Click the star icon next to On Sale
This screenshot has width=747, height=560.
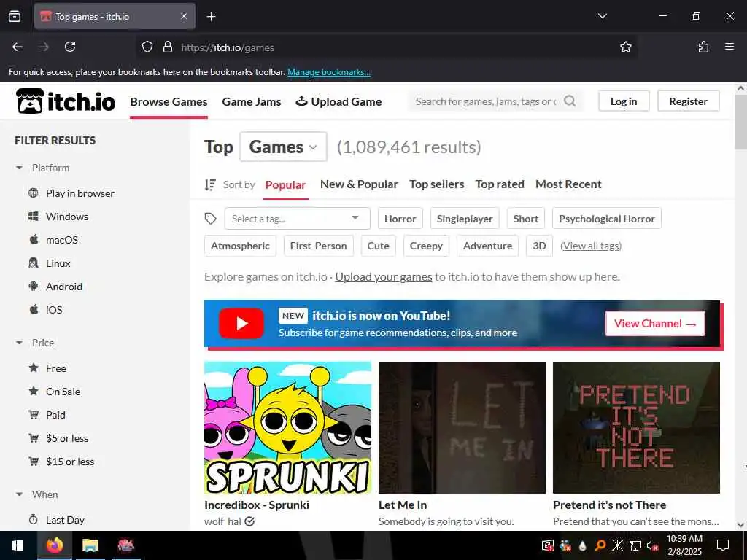34,391
